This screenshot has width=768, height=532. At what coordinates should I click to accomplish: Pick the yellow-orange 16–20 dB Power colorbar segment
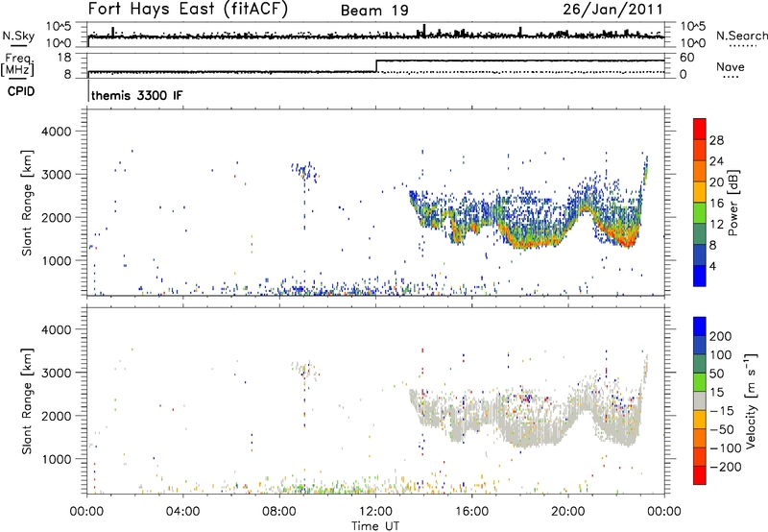tap(700, 191)
